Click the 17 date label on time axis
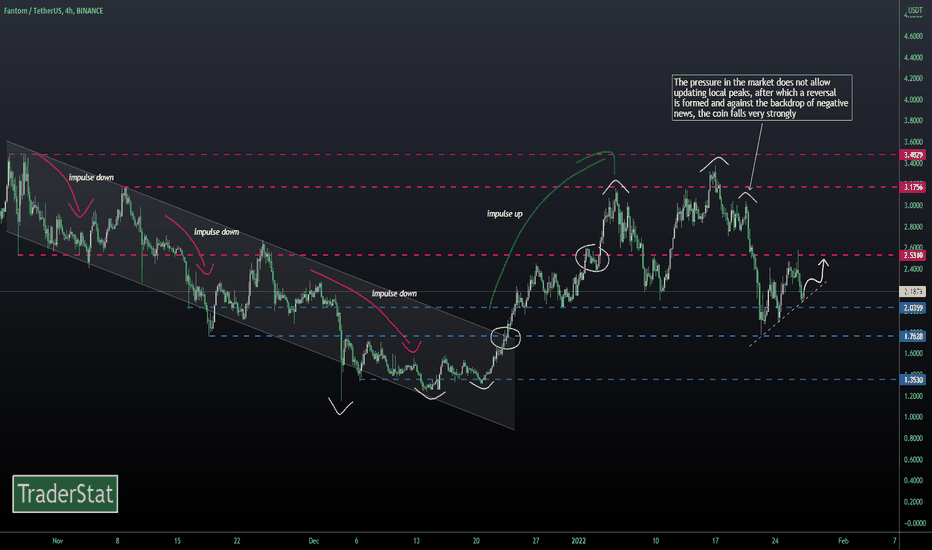 715,541
